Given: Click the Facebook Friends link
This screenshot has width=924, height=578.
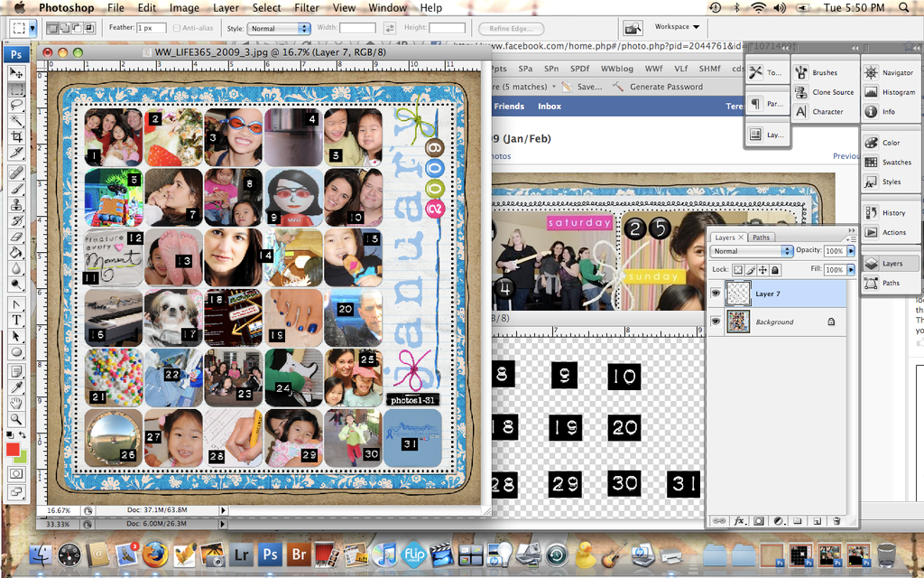Looking at the screenshot, I should pos(509,107).
